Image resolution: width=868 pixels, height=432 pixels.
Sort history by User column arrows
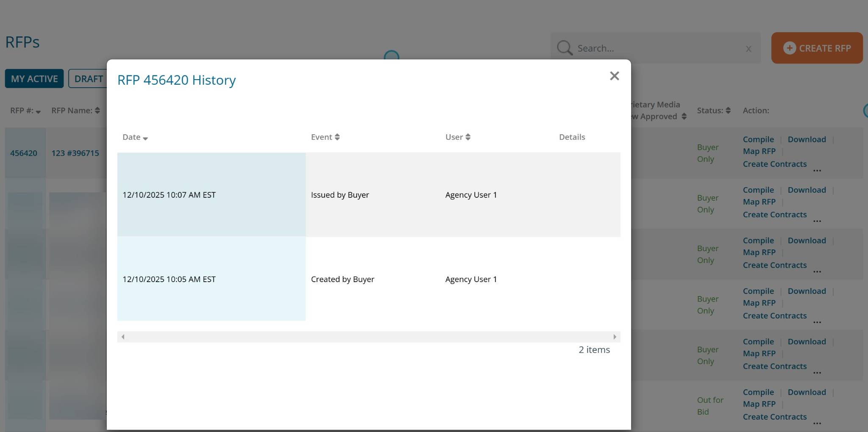click(468, 137)
